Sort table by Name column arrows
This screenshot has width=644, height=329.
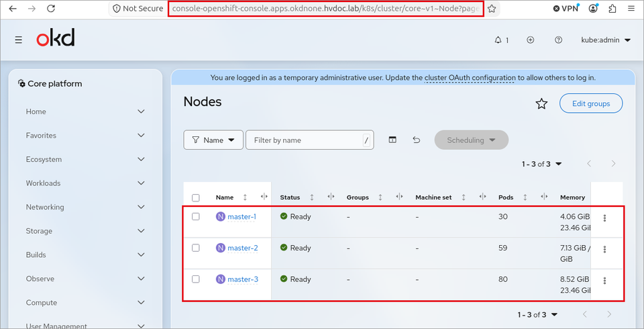point(246,197)
